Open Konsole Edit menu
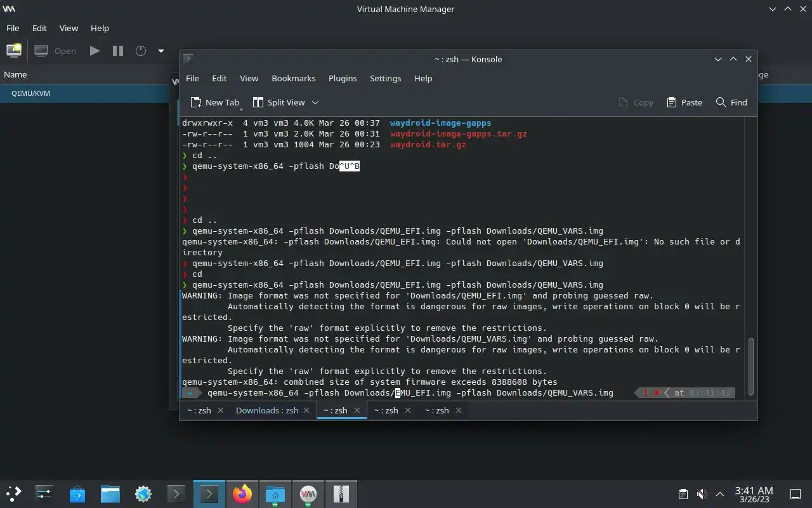 (x=219, y=78)
